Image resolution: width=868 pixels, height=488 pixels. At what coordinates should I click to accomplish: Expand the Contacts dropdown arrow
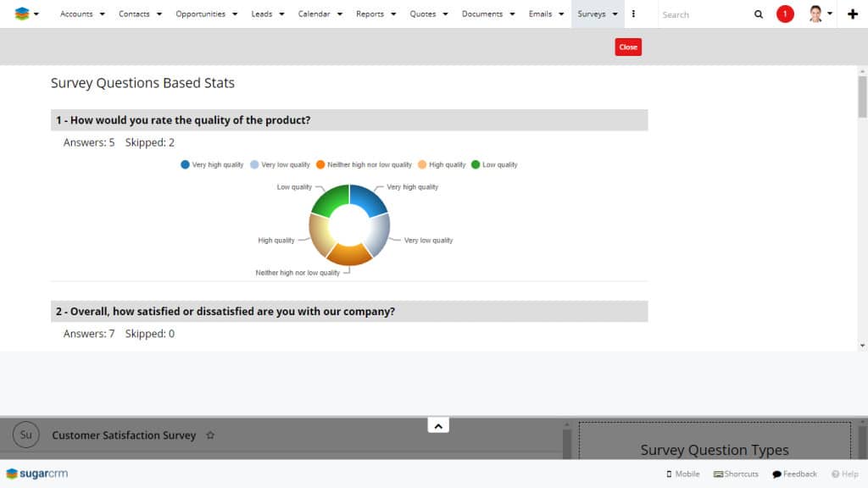pyautogui.click(x=159, y=14)
